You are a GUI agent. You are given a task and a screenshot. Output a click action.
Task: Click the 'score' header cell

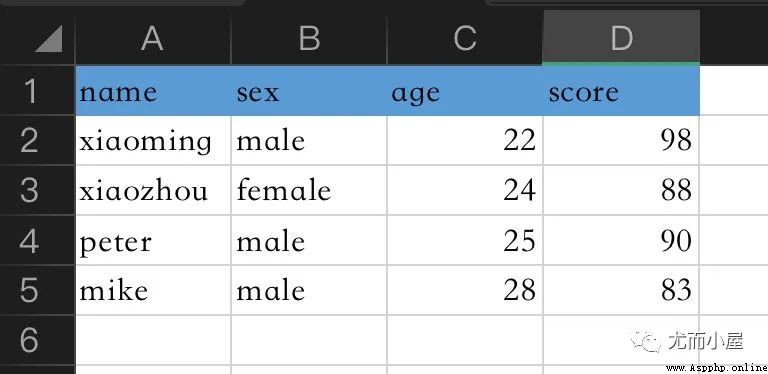coord(621,91)
